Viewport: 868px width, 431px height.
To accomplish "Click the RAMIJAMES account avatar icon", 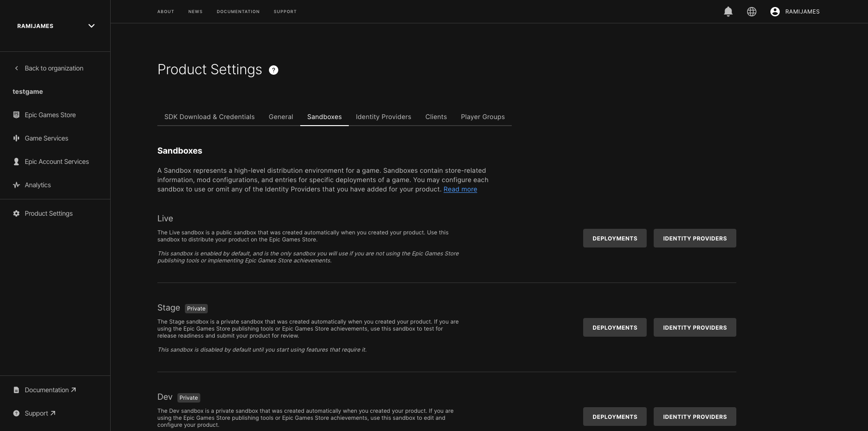I will coord(775,12).
